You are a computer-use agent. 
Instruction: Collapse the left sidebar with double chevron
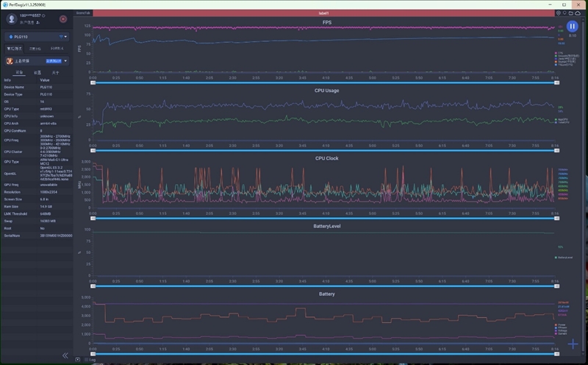(65, 355)
